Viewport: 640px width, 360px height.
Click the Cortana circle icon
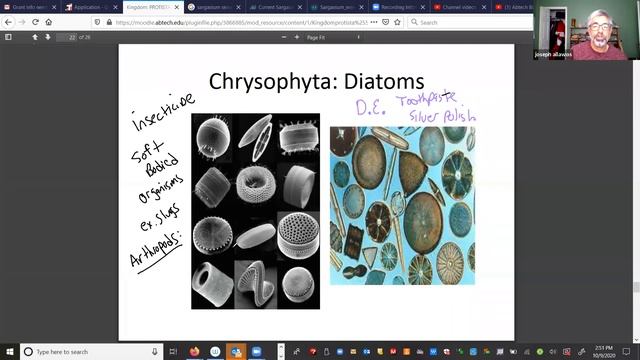(28, 351)
